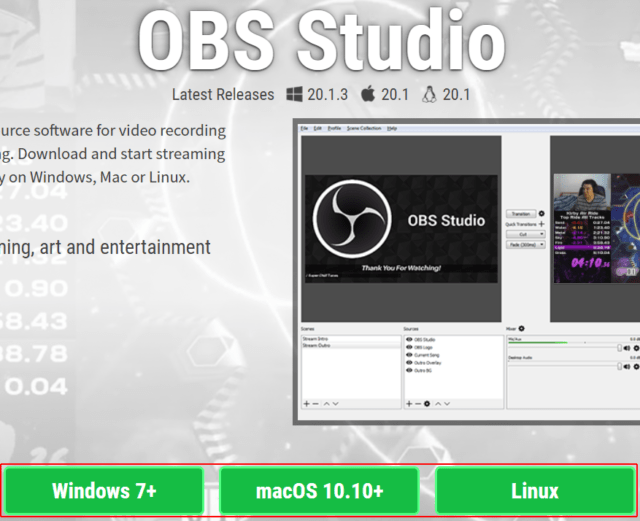Move source down with the down arrow
Screen dimensions: 640x521
point(447,404)
